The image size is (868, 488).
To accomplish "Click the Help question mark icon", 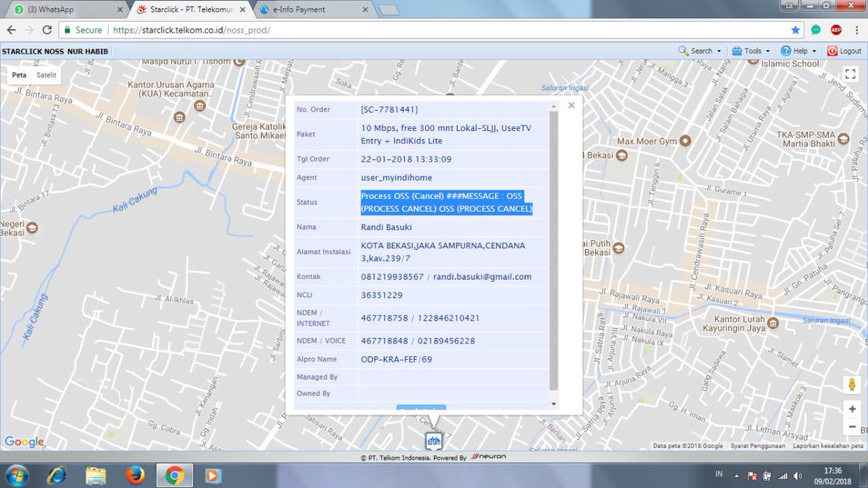I will pos(786,51).
